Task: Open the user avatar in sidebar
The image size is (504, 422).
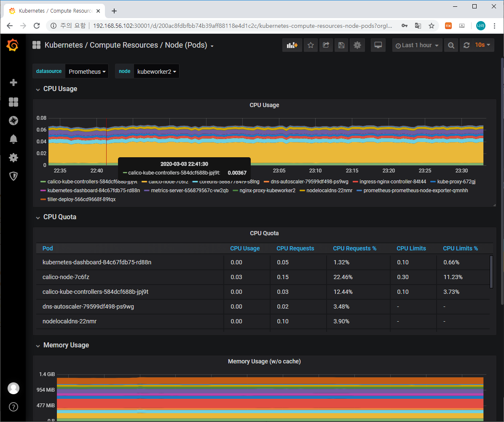Action: (x=13, y=388)
